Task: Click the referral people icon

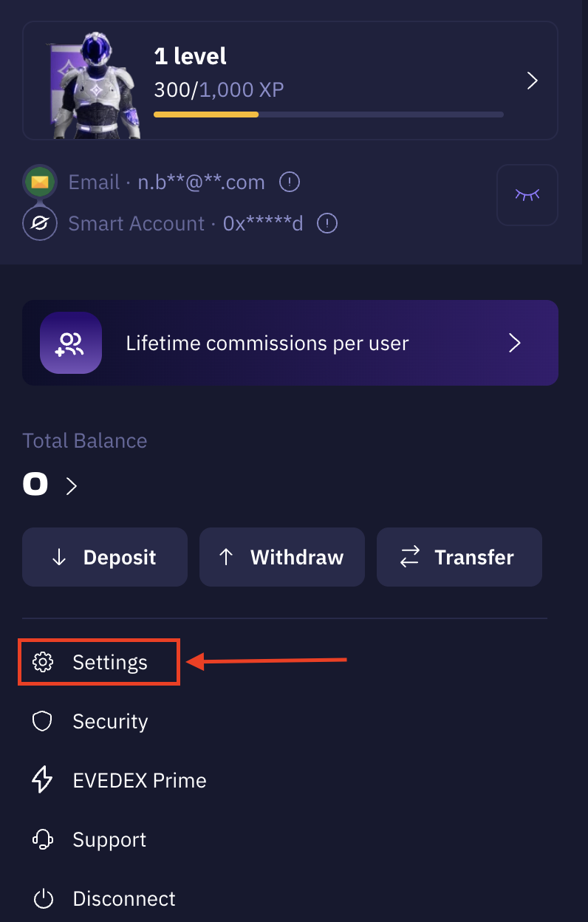Action: coord(71,343)
